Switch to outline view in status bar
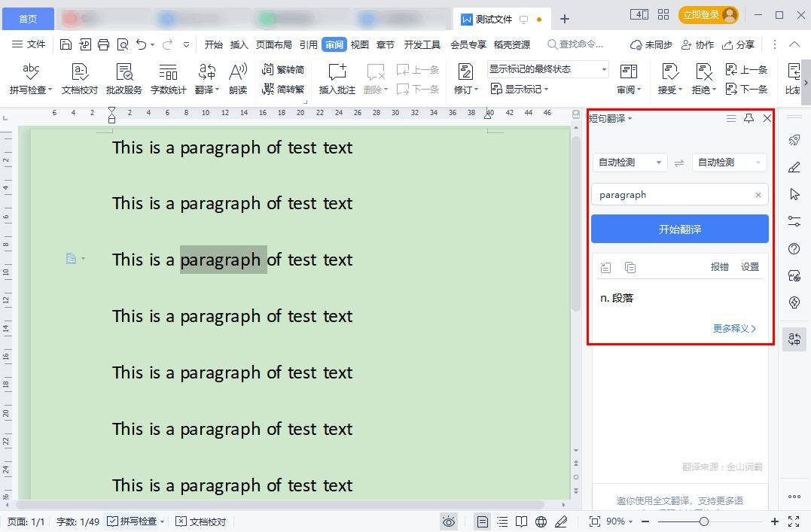This screenshot has height=532, width=811. click(x=502, y=521)
